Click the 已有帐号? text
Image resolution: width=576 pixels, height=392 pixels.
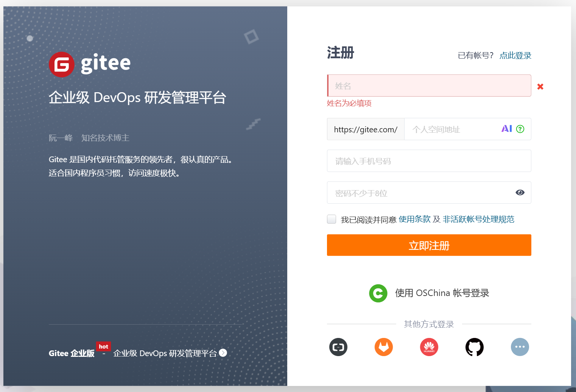pyautogui.click(x=476, y=56)
